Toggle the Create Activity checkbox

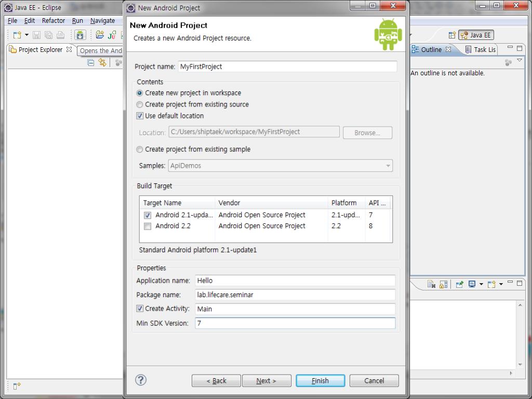pos(139,309)
